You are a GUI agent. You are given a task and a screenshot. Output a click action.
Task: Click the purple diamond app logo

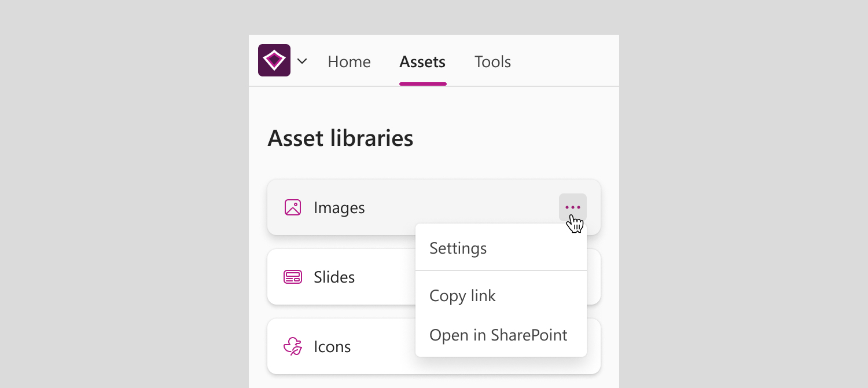pyautogui.click(x=274, y=60)
